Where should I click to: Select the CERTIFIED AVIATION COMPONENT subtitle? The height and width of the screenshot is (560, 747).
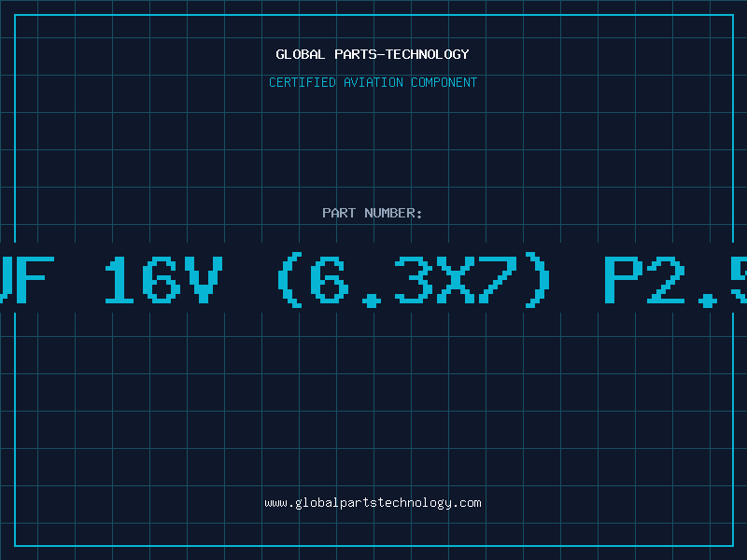point(373,82)
